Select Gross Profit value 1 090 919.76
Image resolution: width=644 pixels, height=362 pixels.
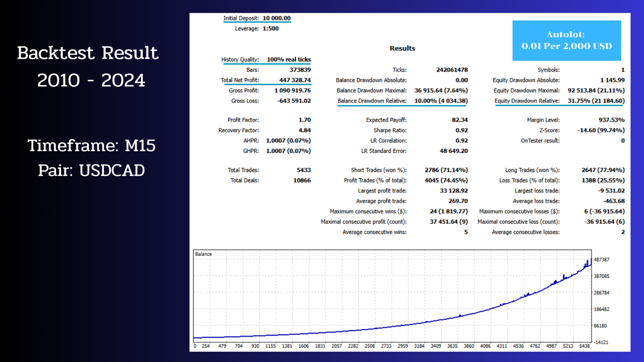click(292, 90)
